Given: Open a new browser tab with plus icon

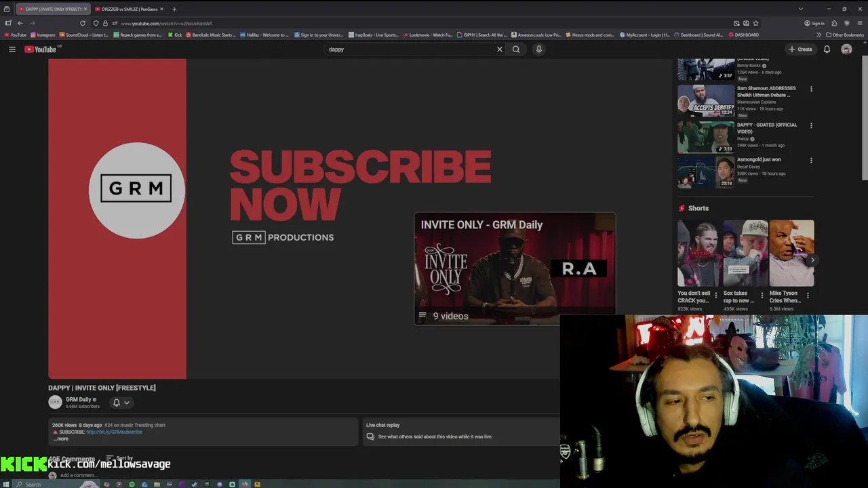Looking at the screenshot, I should click(174, 9).
